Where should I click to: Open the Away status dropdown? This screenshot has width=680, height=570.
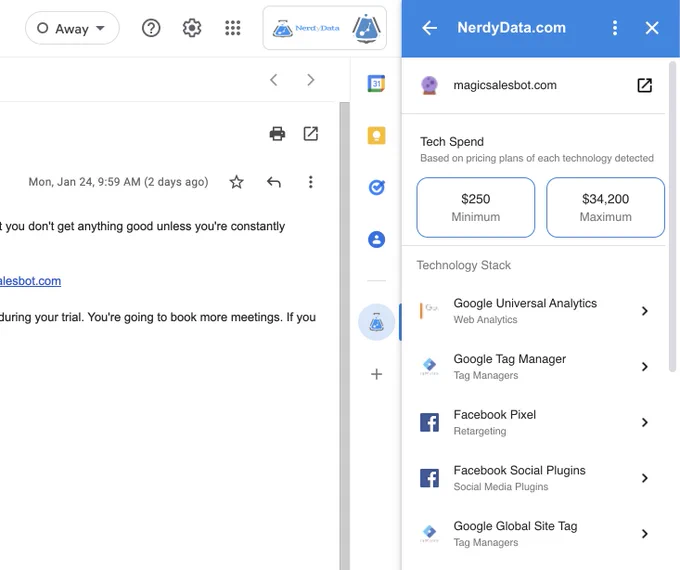[x=72, y=28]
